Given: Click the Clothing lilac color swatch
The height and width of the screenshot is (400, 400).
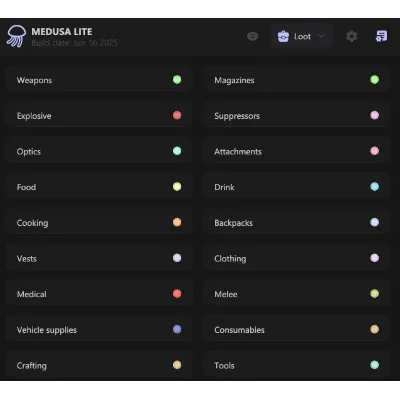Looking at the screenshot, I should [x=375, y=258].
